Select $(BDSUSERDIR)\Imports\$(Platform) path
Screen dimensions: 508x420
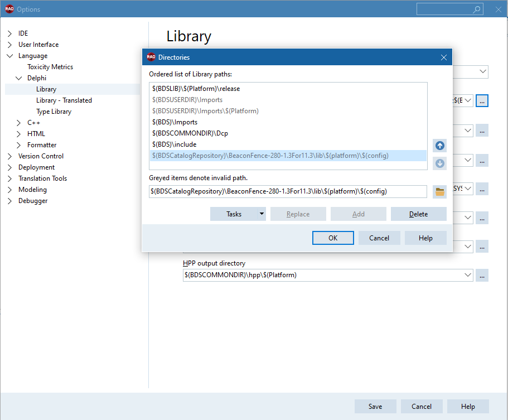coord(288,111)
